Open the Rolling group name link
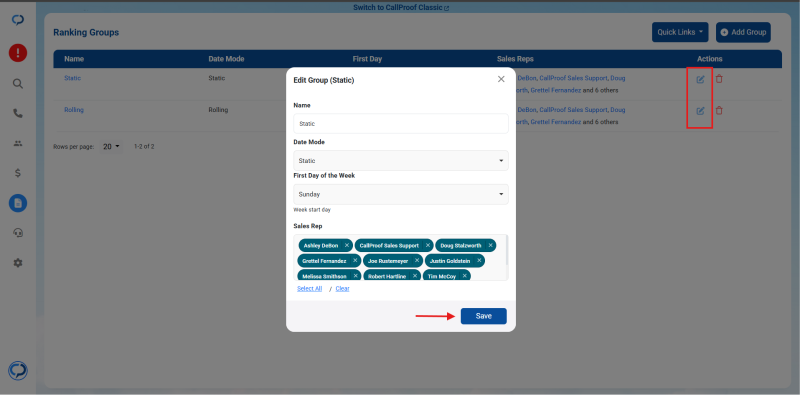 (74, 110)
